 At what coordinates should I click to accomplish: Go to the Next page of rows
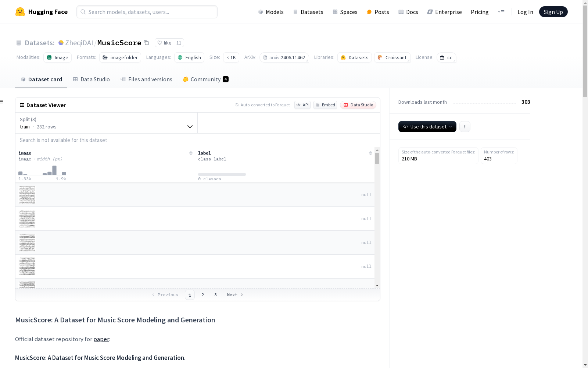coord(235,295)
